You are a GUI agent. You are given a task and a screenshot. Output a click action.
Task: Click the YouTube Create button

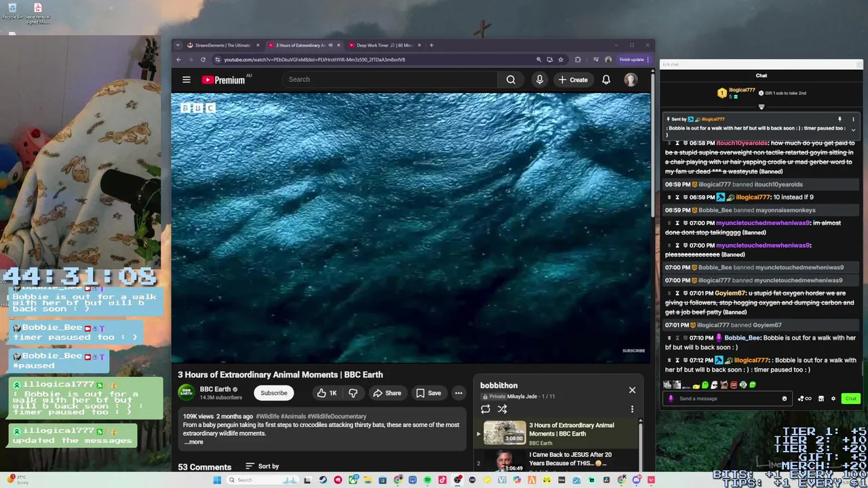(573, 79)
